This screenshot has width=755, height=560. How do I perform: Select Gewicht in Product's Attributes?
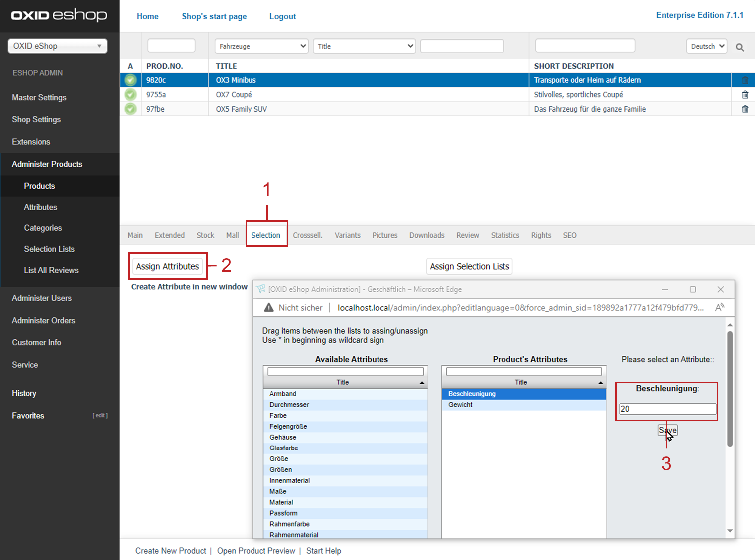(524, 405)
